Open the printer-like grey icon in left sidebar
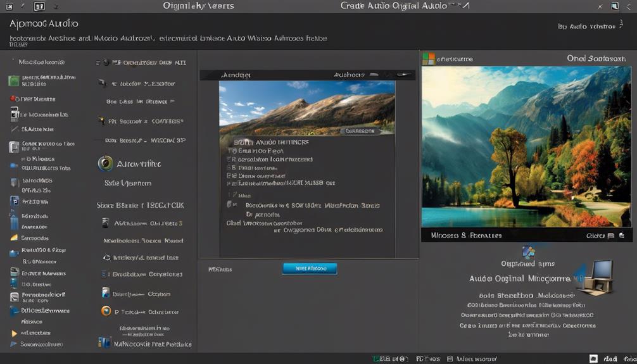The height and width of the screenshot is (364, 637). click(14, 272)
